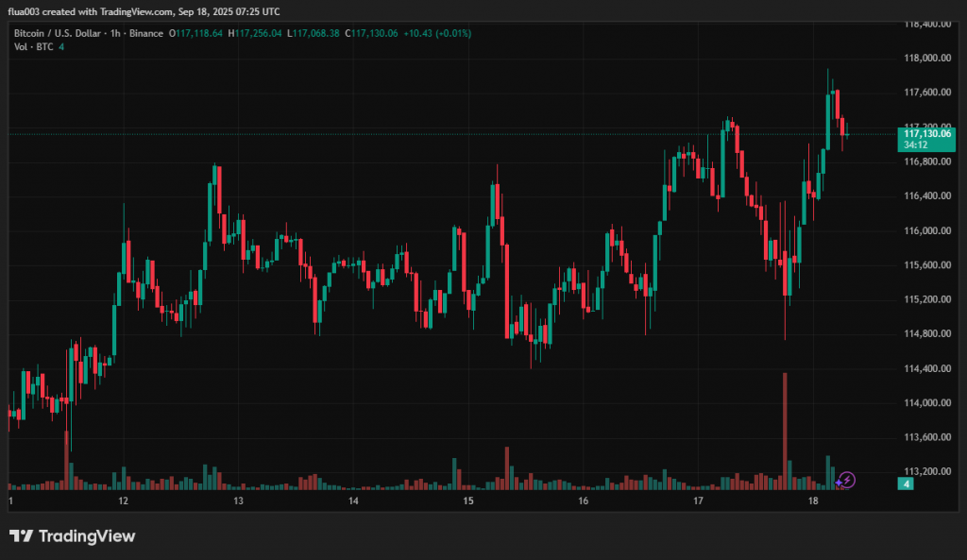
Task: Click the header text 'flua003 created with TradingView.com'
Action: 90,11
